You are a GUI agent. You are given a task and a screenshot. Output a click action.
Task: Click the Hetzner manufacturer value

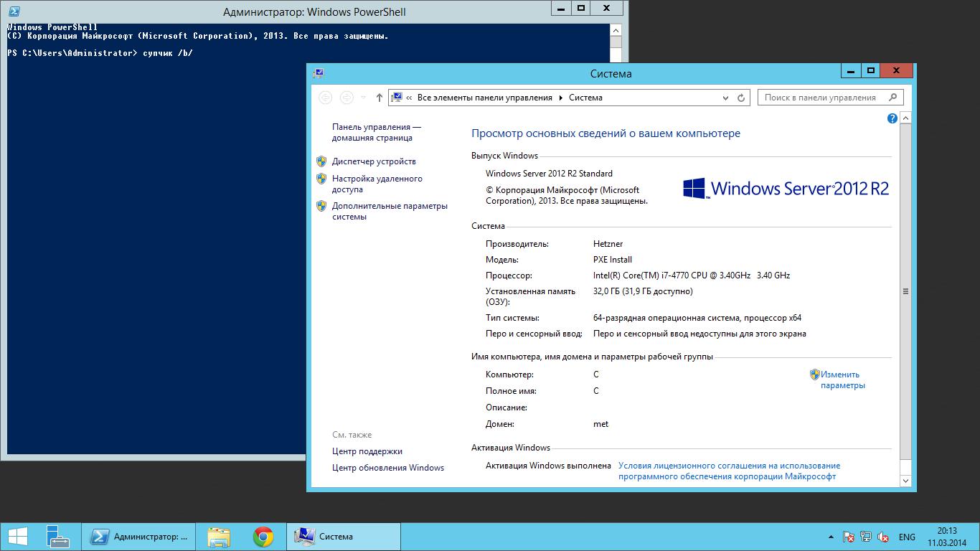[x=608, y=244]
